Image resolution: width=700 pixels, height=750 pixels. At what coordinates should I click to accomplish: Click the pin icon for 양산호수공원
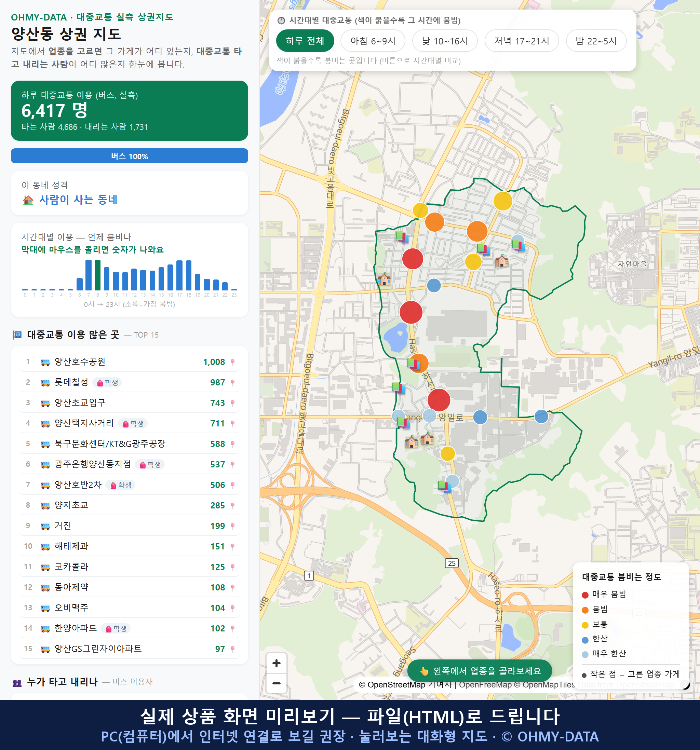(x=232, y=362)
